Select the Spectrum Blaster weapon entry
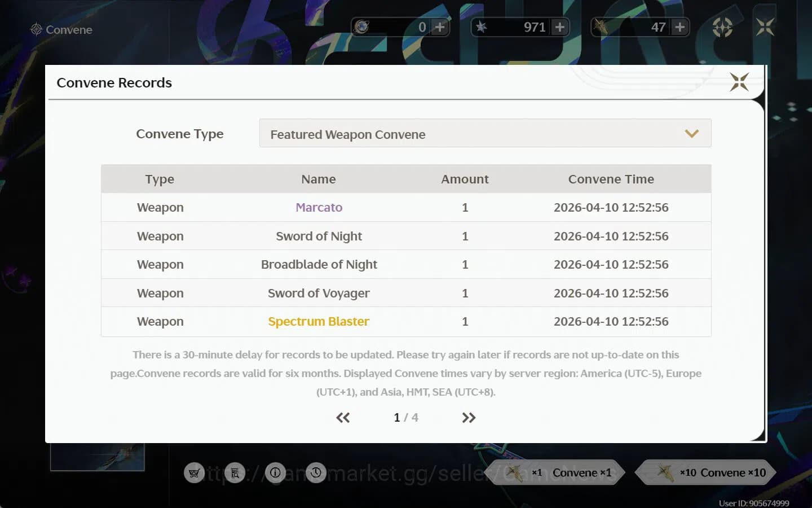Image resolution: width=812 pixels, height=508 pixels. pyautogui.click(x=319, y=322)
